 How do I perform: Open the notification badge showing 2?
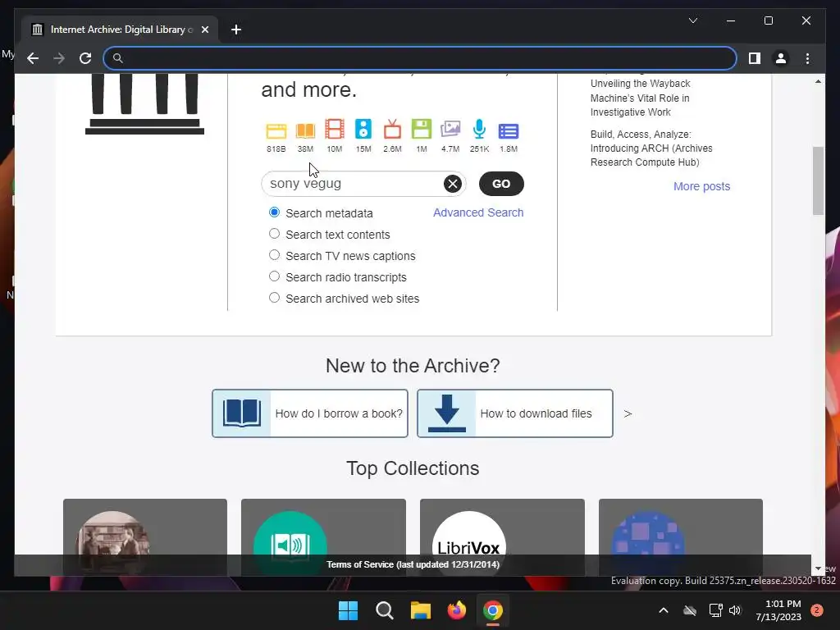pos(817,610)
